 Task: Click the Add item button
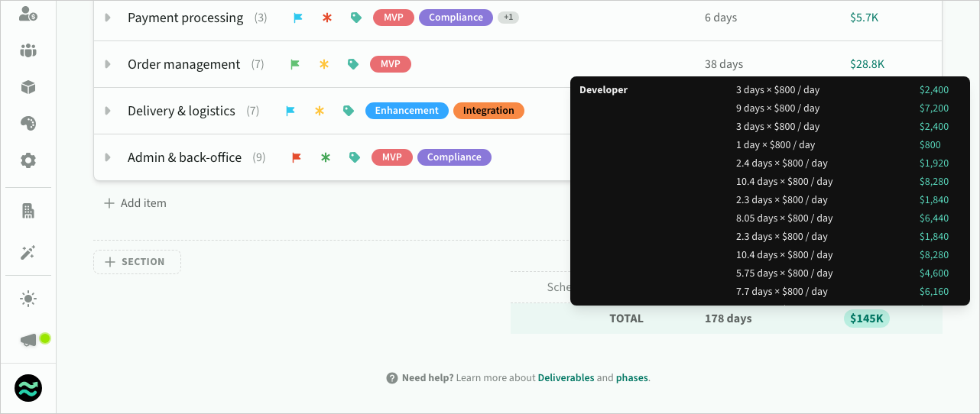pos(135,203)
